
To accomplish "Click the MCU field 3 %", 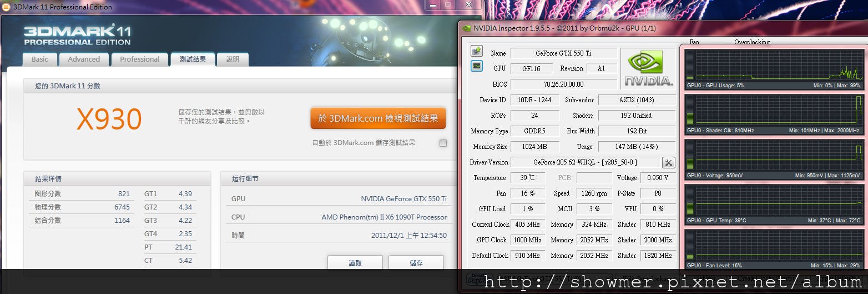I will [594, 209].
